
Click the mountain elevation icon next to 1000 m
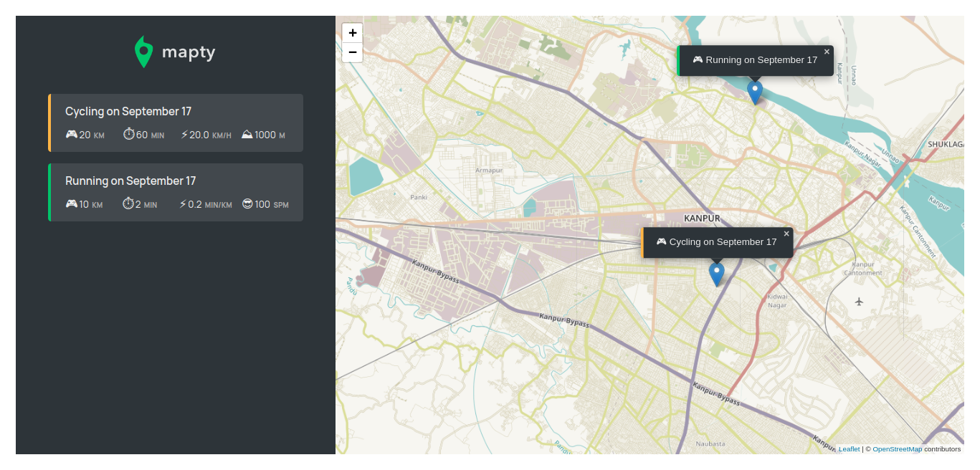[x=247, y=134]
